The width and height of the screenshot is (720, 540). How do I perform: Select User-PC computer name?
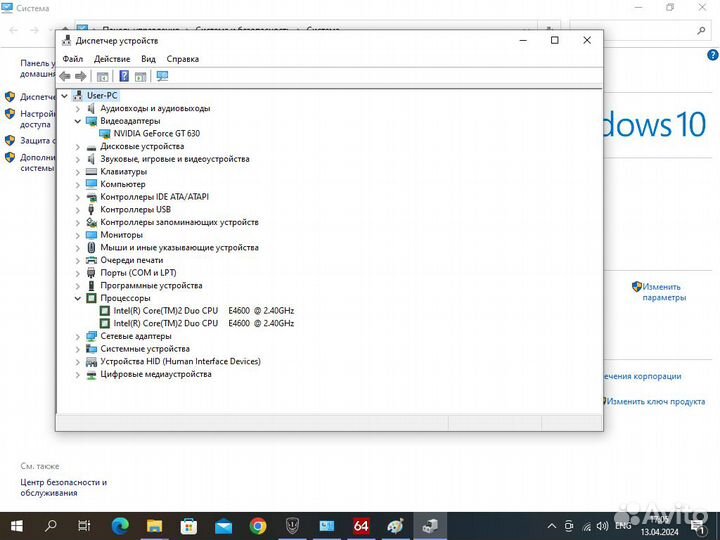click(102, 96)
